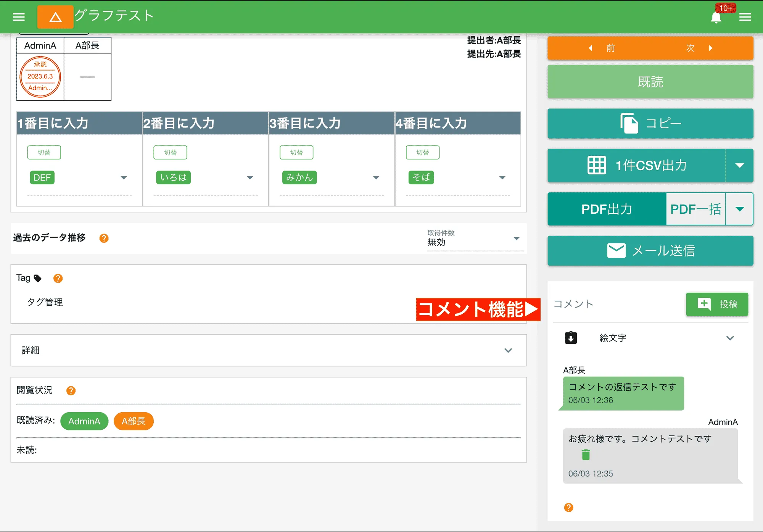Open the left hamburger navigation menu
Image resolution: width=763 pixels, height=532 pixels.
pos(18,17)
